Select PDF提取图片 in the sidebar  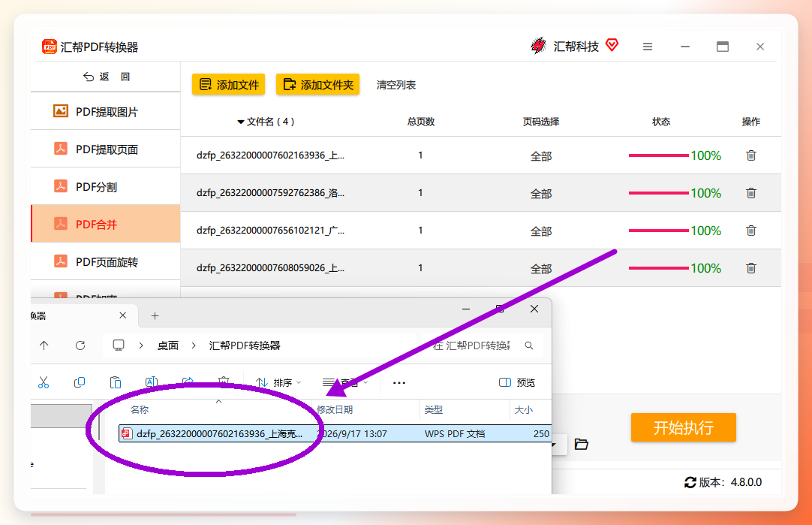point(106,111)
